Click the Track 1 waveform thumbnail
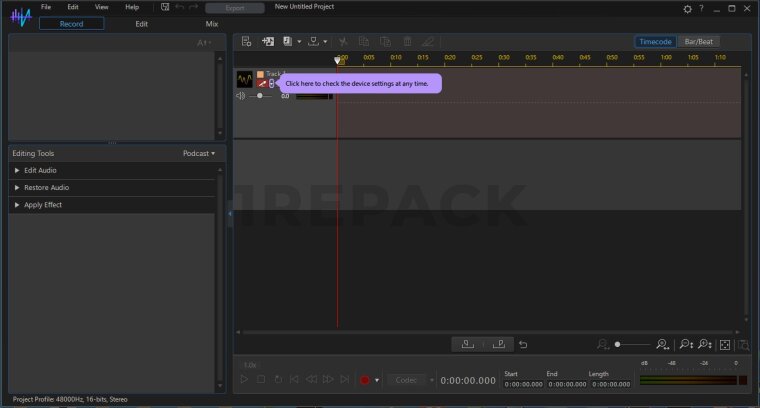Image resolution: width=760 pixels, height=408 pixels. (244, 79)
